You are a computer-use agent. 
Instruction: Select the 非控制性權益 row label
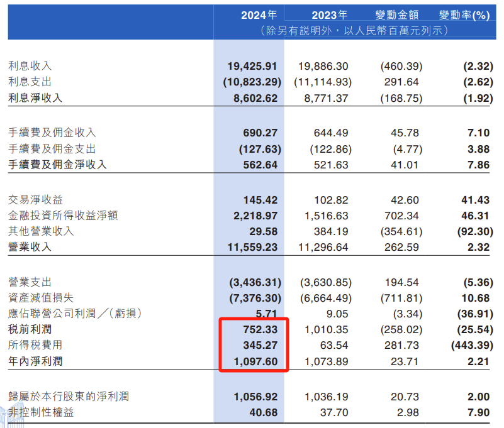pyautogui.click(x=41, y=412)
